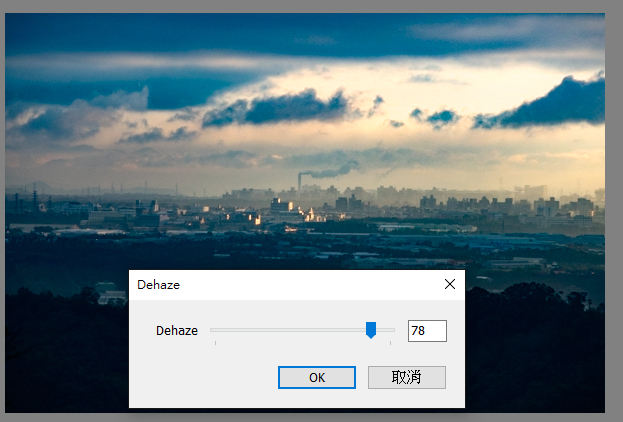Click OK in the Dehaze dialog
The image size is (623, 422).
point(317,377)
